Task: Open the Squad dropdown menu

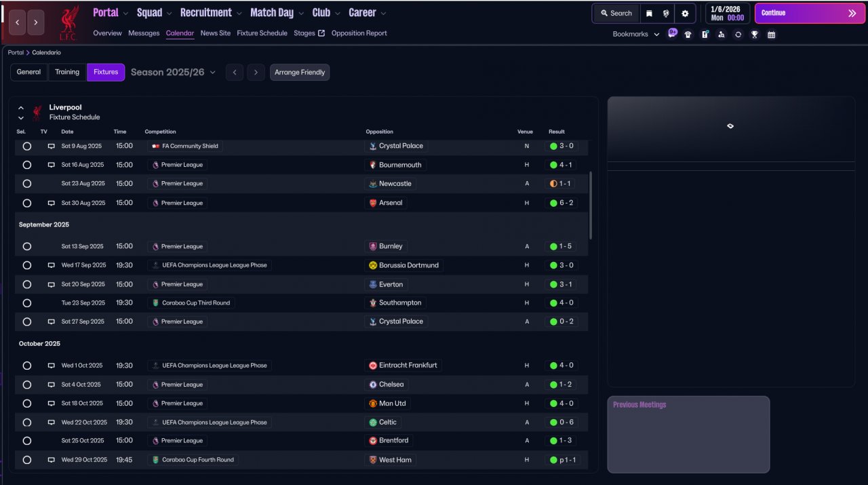Action: 154,13
